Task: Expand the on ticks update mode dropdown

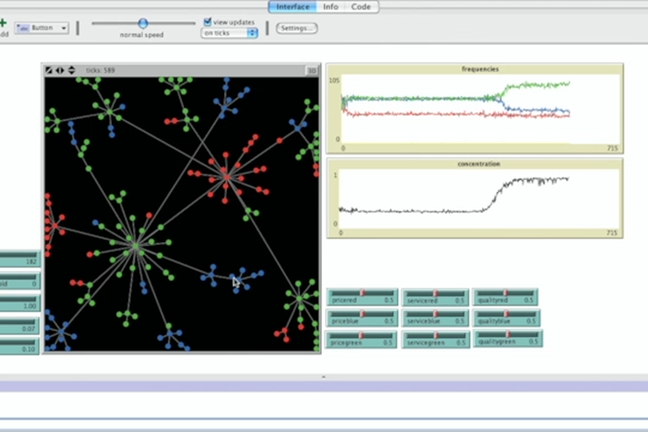Action: (230, 33)
